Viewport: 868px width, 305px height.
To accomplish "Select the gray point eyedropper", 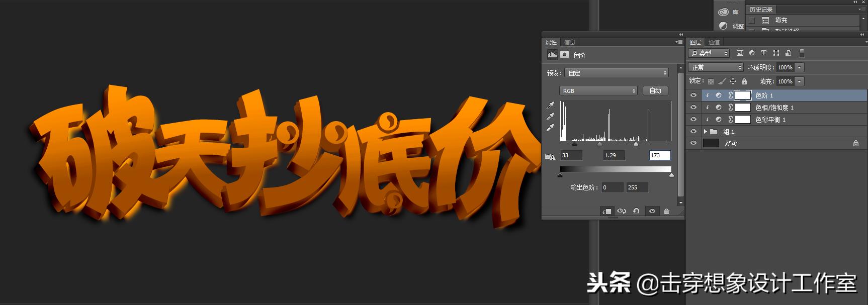I will coord(551,117).
